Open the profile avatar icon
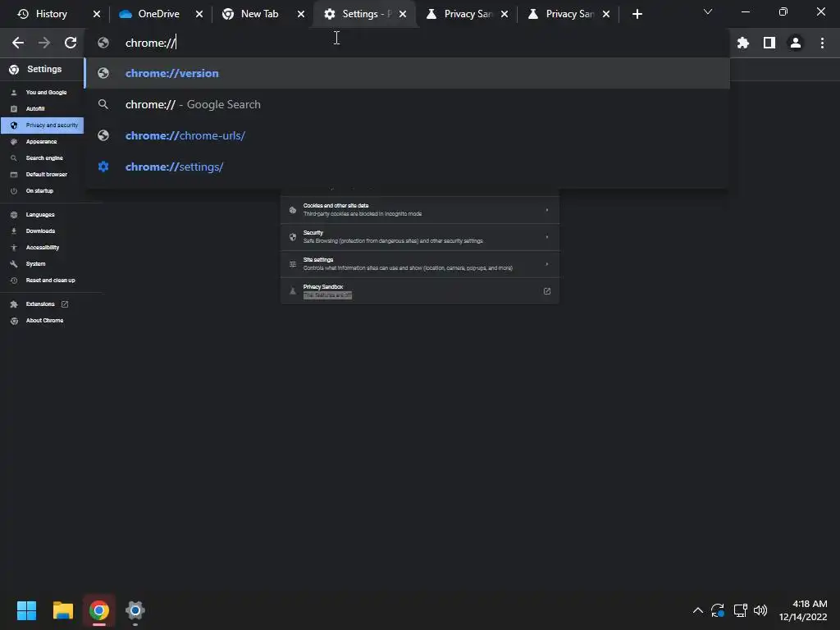 (x=796, y=43)
